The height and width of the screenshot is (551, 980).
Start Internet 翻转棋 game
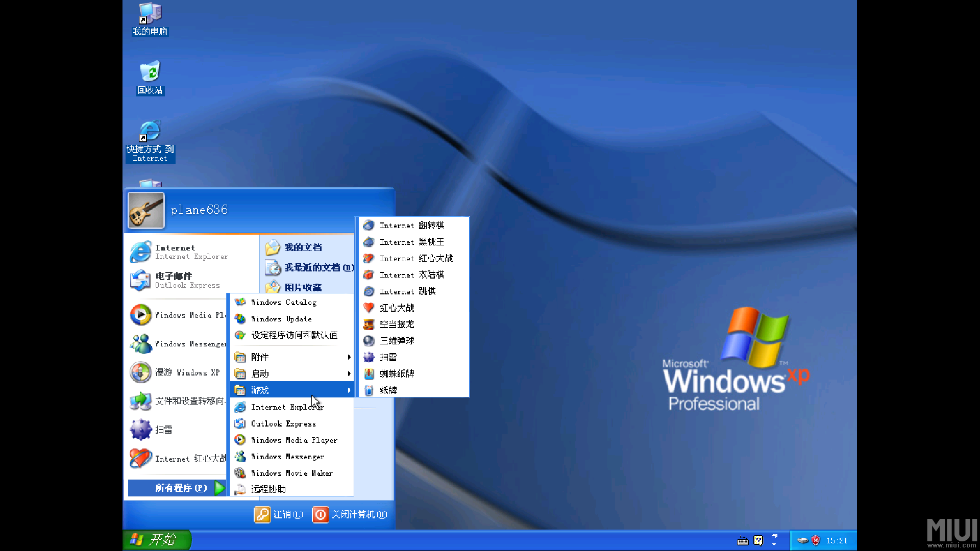click(413, 225)
